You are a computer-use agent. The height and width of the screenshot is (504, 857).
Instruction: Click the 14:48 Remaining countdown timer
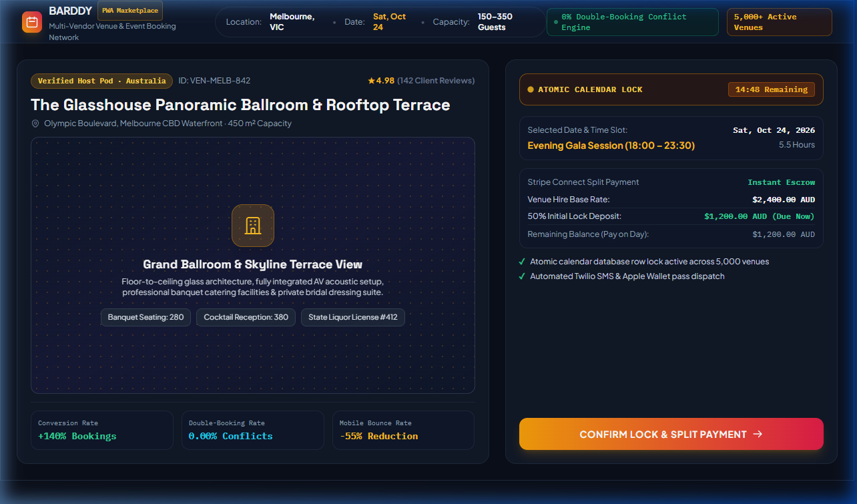[x=772, y=89]
